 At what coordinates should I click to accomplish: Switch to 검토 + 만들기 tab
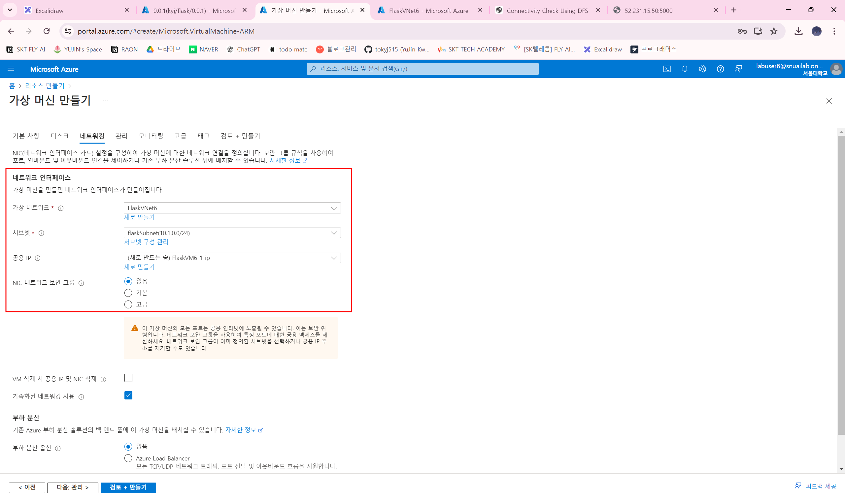coord(240,136)
